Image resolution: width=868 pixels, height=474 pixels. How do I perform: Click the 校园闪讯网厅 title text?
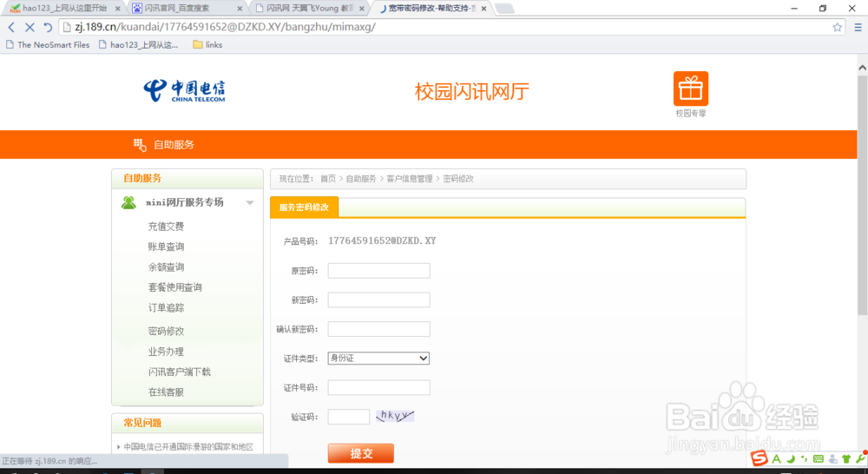471,91
